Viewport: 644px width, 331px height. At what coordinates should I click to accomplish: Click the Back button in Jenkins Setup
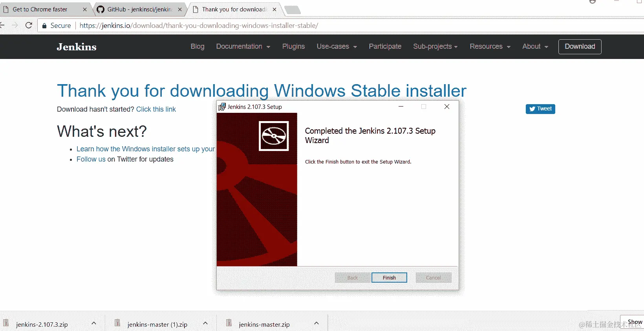point(353,278)
